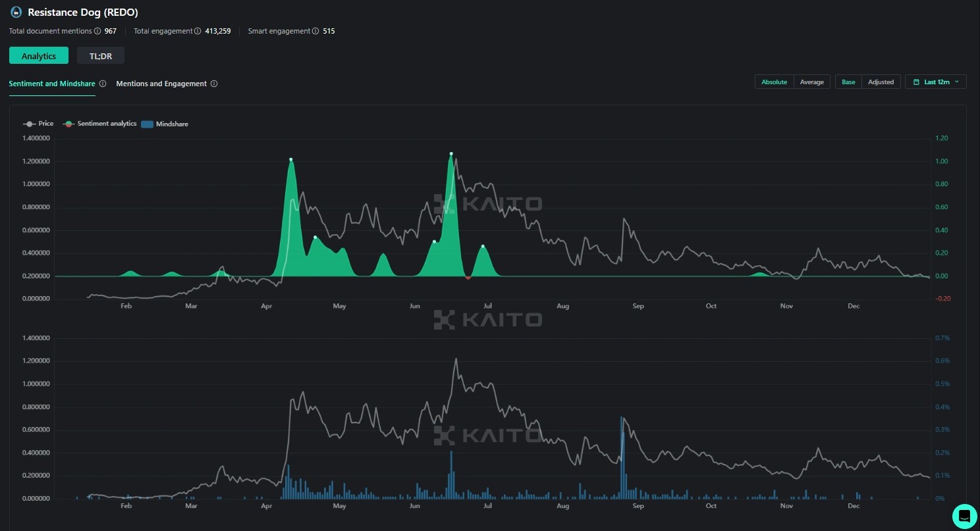Image resolution: width=980 pixels, height=531 pixels.
Task: Click info icon next to Sentiment and Mindshare
Action: tap(103, 84)
